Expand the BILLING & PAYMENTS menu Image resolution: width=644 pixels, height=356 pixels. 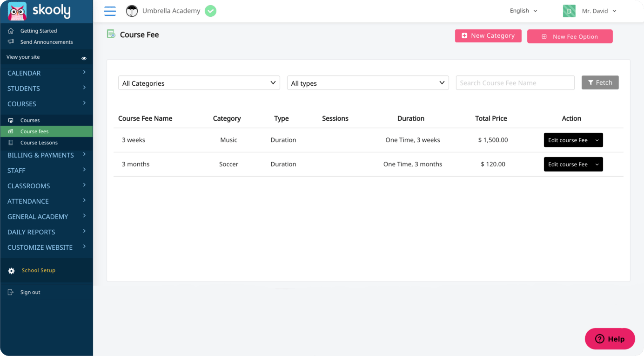tap(46, 155)
